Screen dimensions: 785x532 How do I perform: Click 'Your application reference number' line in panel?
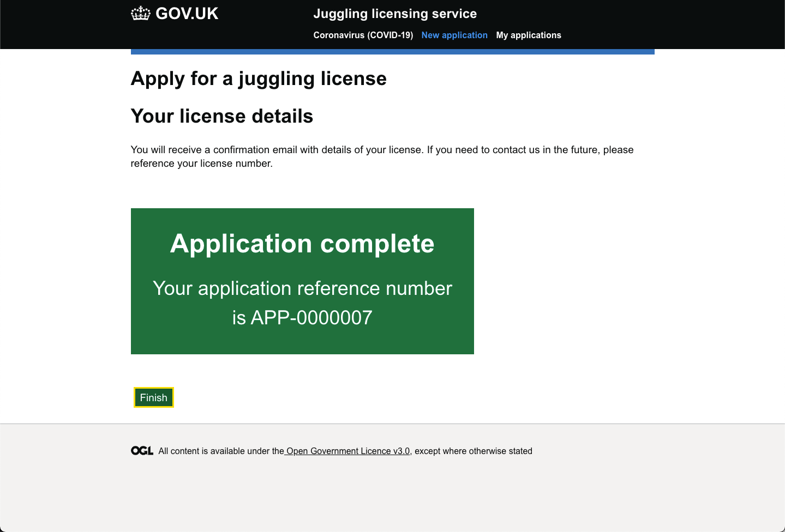click(302, 288)
